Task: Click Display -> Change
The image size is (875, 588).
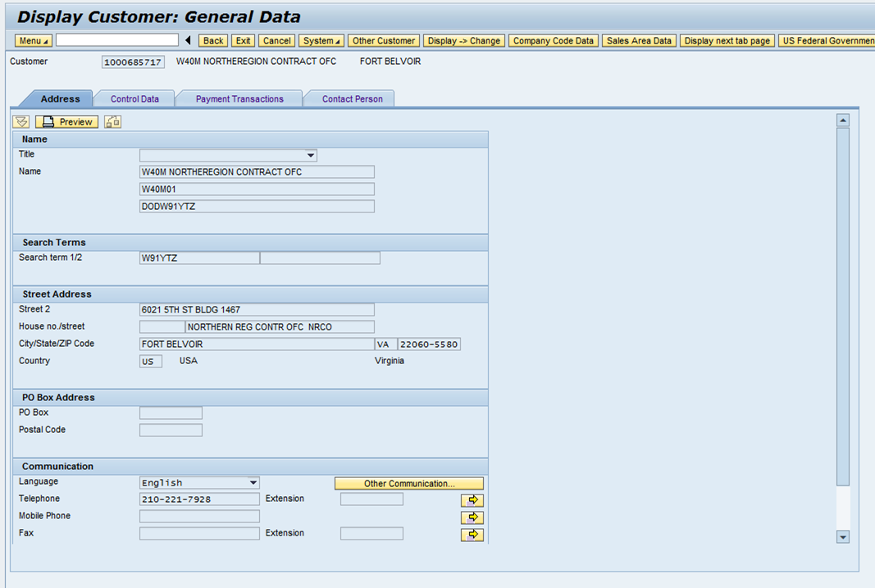Action: click(463, 39)
